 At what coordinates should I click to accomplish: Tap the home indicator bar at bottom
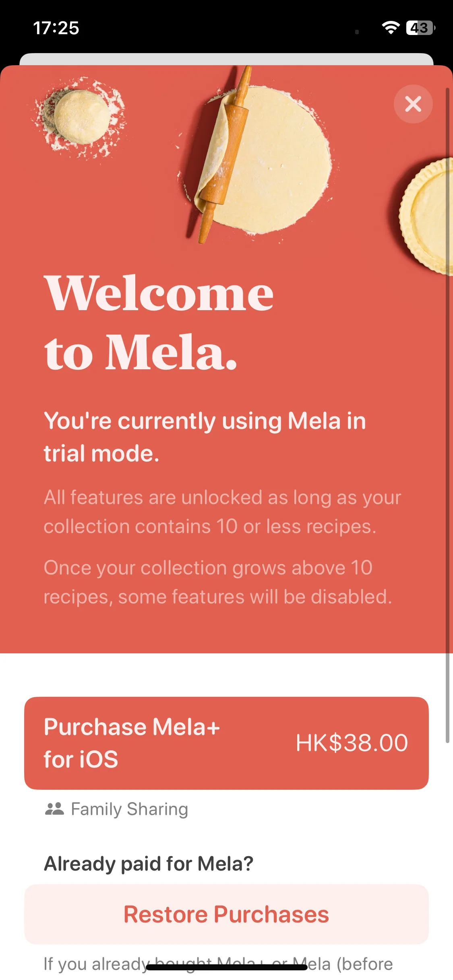tap(227, 967)
